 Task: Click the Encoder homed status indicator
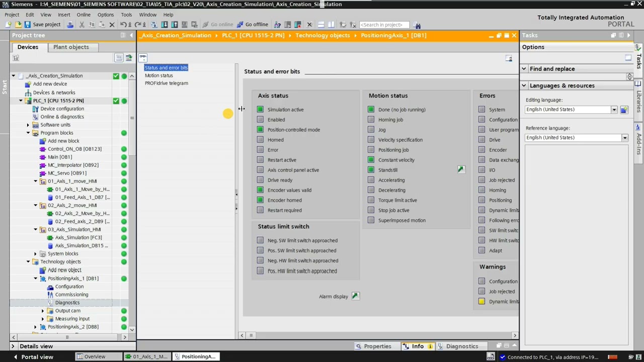tap(260, 200)
